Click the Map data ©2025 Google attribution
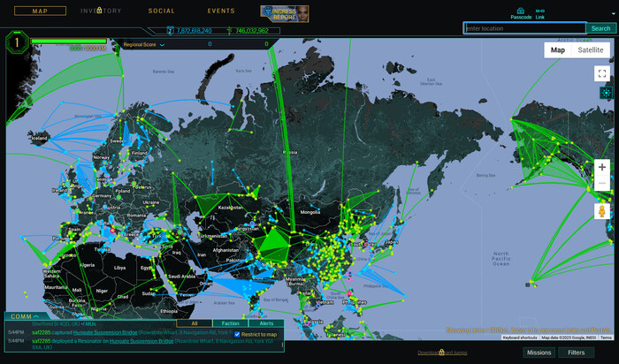The width and height of the screenshot is (619, 364). 569,337
